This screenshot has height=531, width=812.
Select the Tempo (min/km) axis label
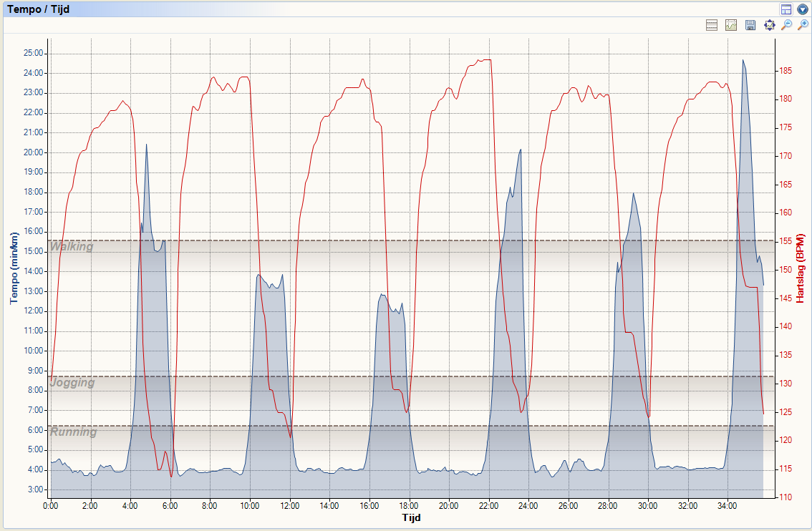tap(14, 268)
